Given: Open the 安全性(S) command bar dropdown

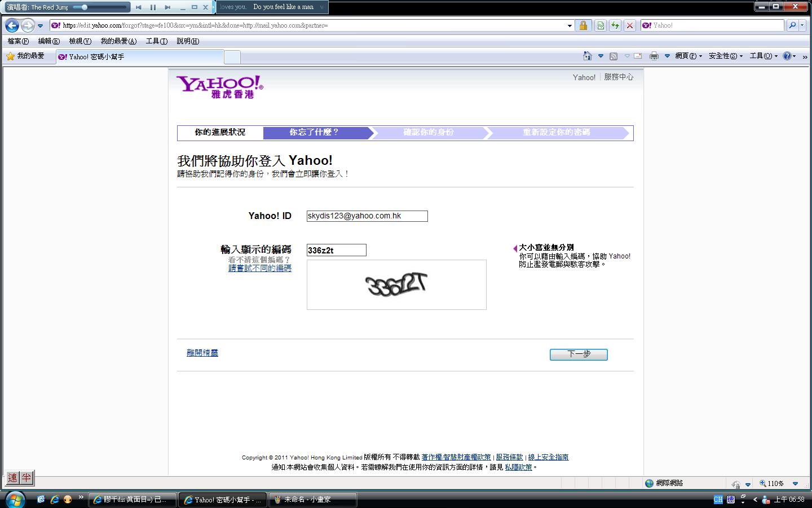Looking at the screenshot, I should (x=726, y=56).
